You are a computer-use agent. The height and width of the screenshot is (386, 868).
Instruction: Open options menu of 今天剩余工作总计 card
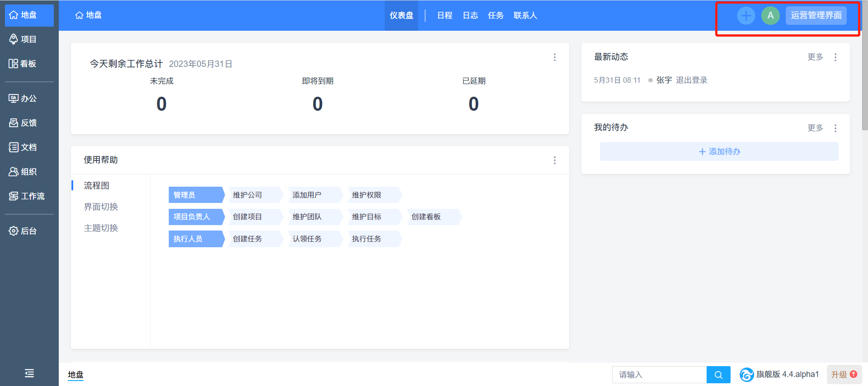coord(555,57)
